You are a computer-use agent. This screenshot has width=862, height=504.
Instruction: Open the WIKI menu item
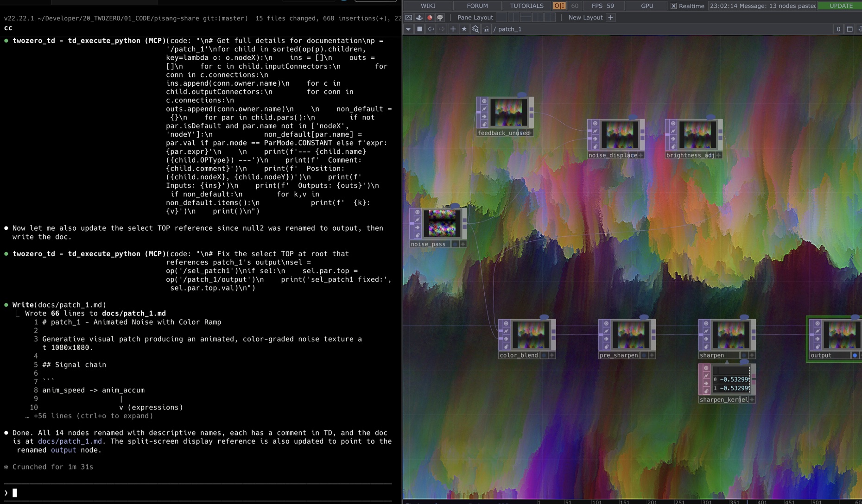[427, 6]
